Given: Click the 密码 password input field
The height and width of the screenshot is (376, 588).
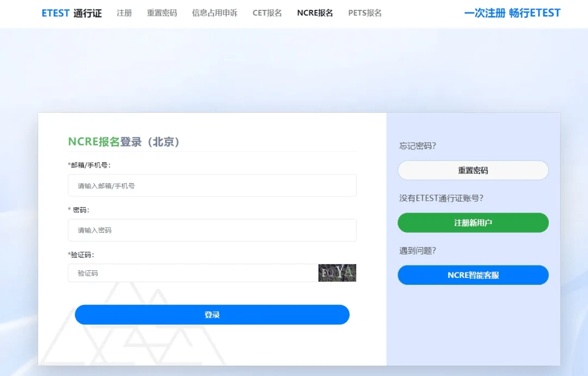Looking at the screenshot, I should pos(212,230).
